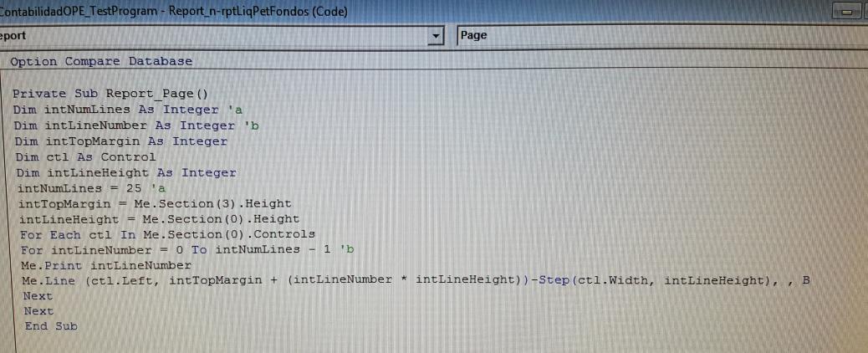The height and width of the screenshot is (353, 868).
Task: Click the 'intLineHeight = Me.Section(0).Height' line
Action: pyautogui.click(x=160, y=219)
